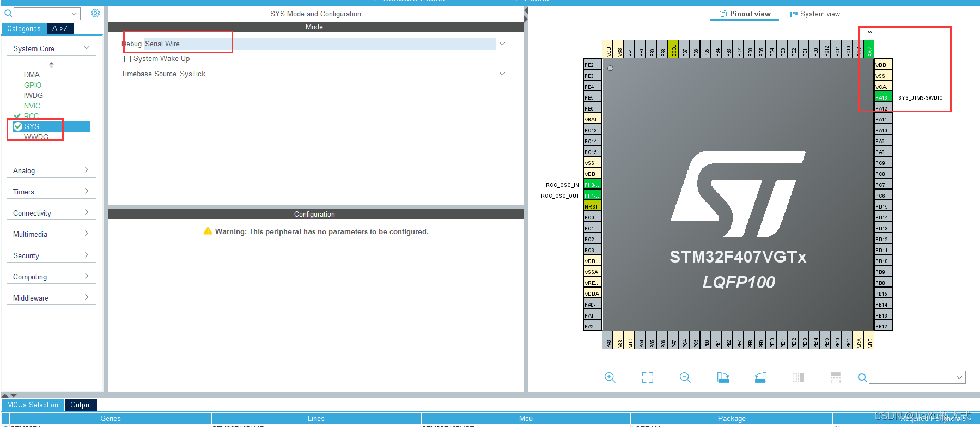Fit the pinout view to the window
The width and height of the screenshot is (980, 427).
click(x=648, y=377)
